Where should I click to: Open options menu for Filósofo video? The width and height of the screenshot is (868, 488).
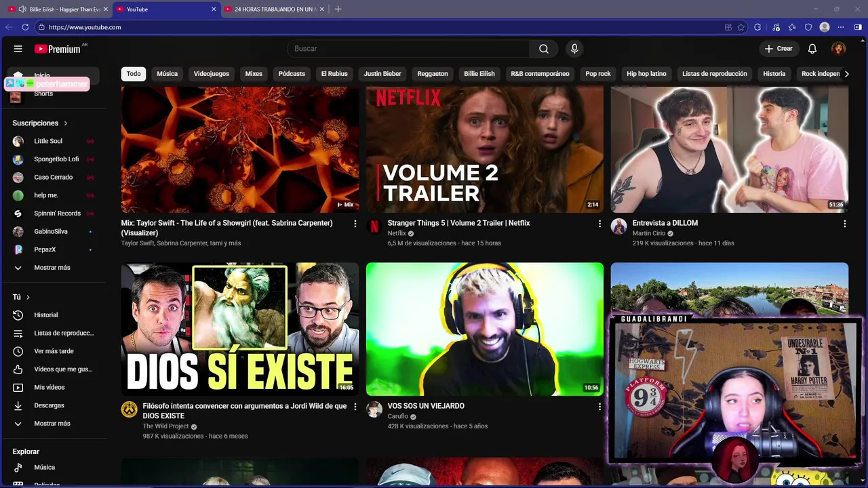coord(355,407)
